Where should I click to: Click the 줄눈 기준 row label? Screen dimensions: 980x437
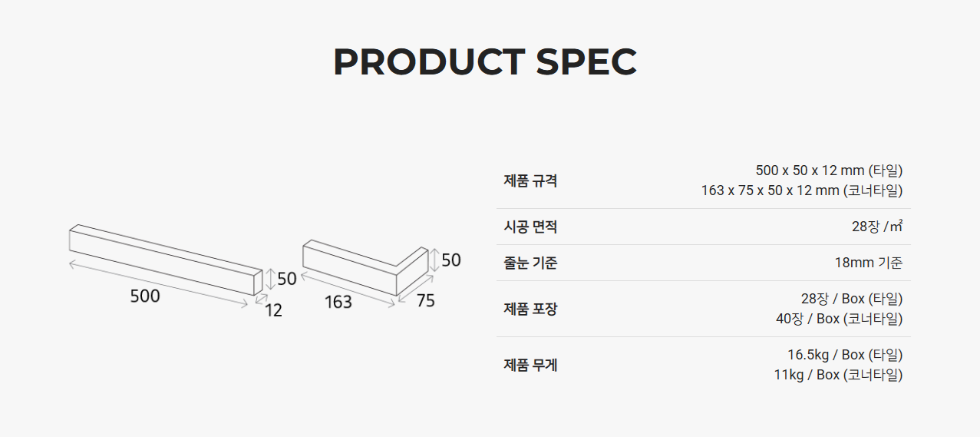(530, 263)
